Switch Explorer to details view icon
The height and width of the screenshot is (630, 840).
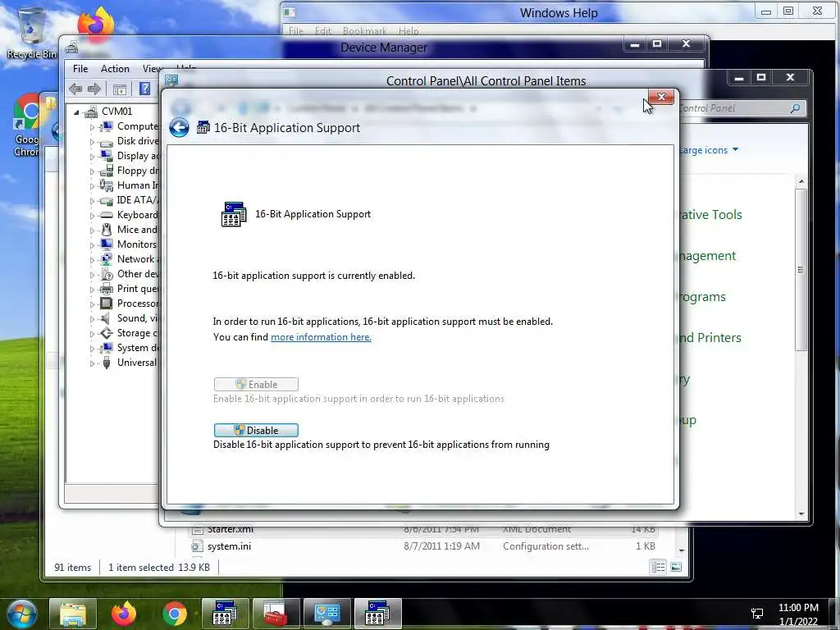click(x=659, y=567)
